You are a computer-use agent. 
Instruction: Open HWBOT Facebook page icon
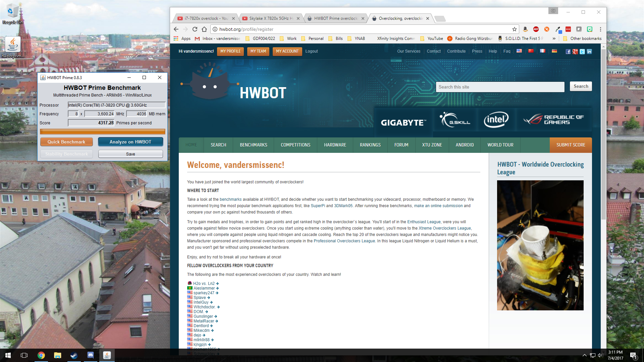(568, 52)
